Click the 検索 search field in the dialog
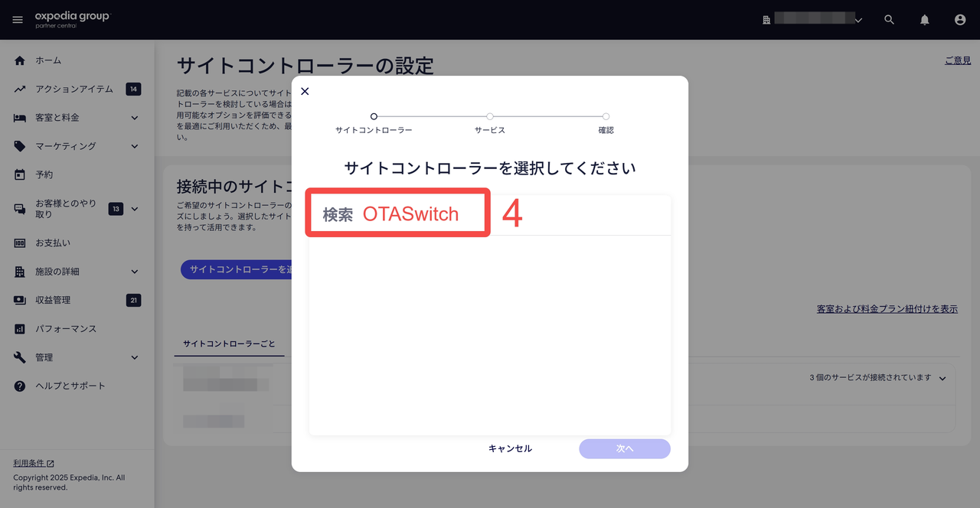Viewport: 980px width, 508px height. click(490, 215)
